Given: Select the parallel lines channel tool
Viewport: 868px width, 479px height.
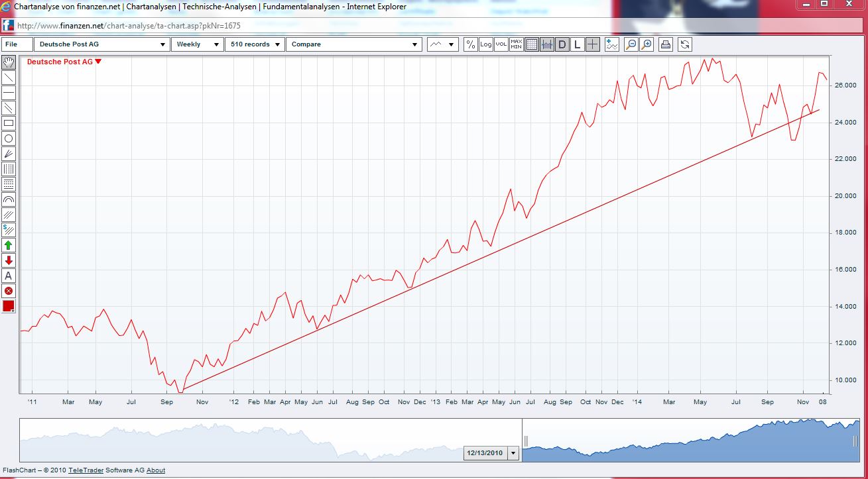Looking at the screenshot, I should (x=9, y=108).
